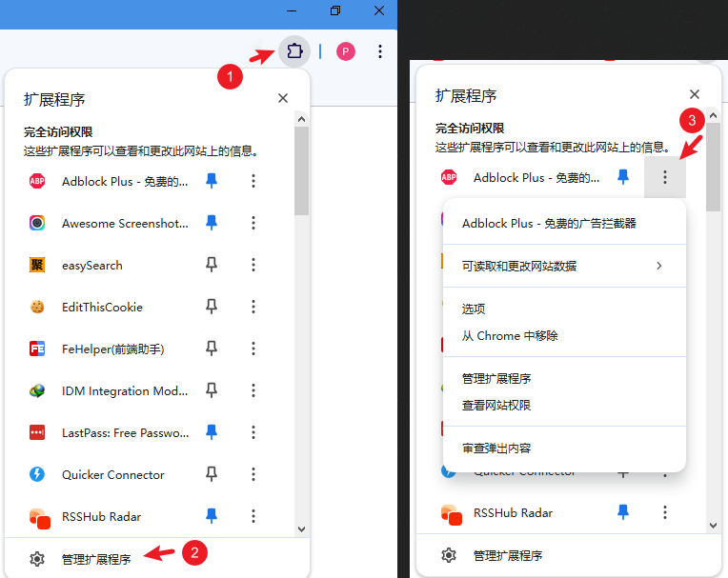Click RSSHub Radar icon in left panel
This screenshot has height=578, width=728.
[39, 518]
